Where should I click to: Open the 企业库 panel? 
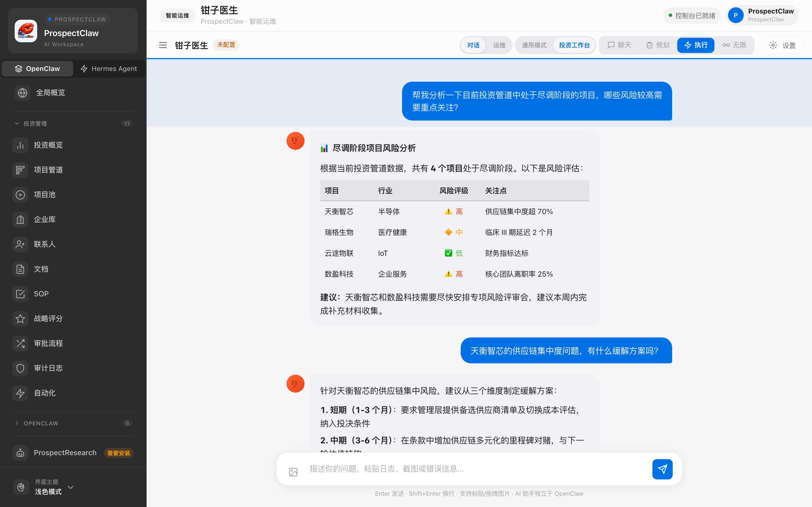(45, 219)
